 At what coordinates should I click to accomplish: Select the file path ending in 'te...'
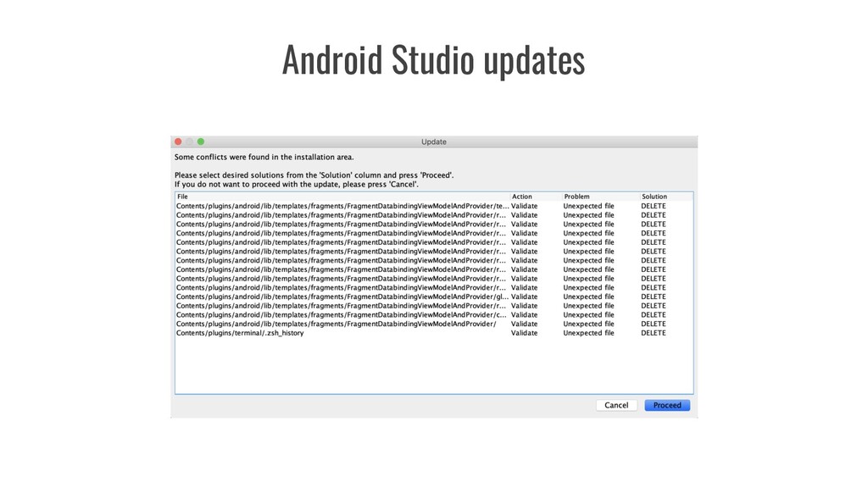[342, 206]
